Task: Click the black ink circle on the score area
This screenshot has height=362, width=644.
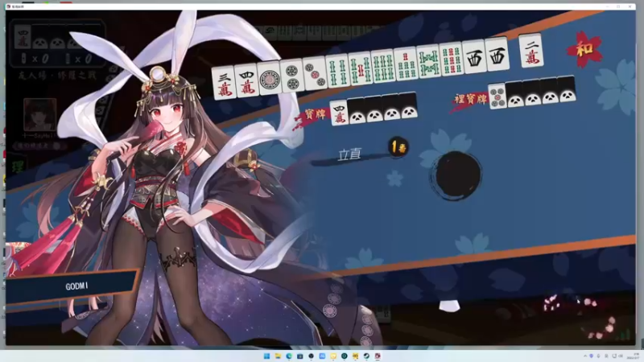Action: (456, 175)
